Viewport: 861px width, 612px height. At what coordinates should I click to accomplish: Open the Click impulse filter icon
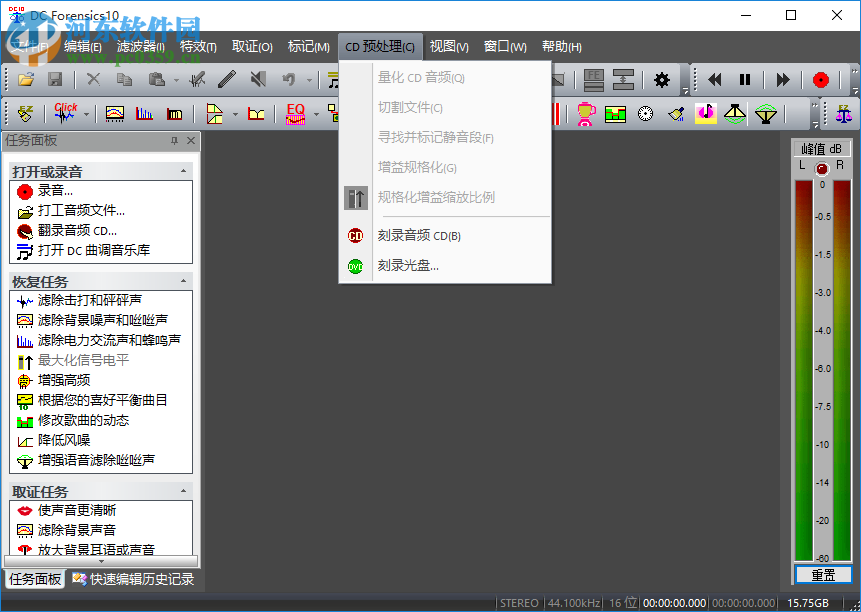click(66, 114)
